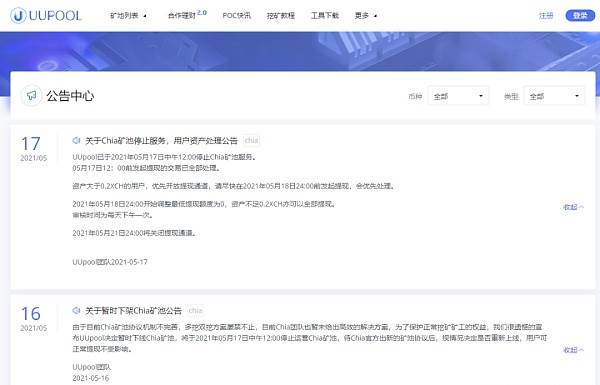Click the 注册 link
The height and width of the screenshot is (385, 600).
pos(546,15)
